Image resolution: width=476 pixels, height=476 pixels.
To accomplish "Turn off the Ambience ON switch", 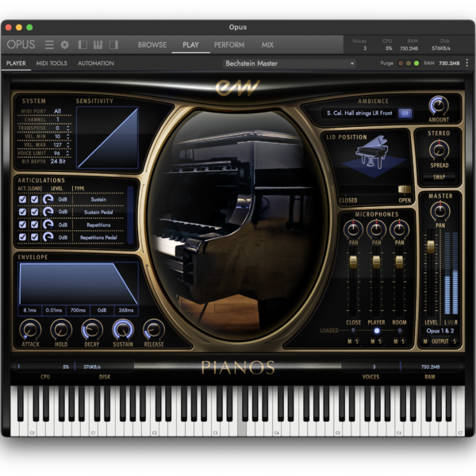I will click(405, 113).
